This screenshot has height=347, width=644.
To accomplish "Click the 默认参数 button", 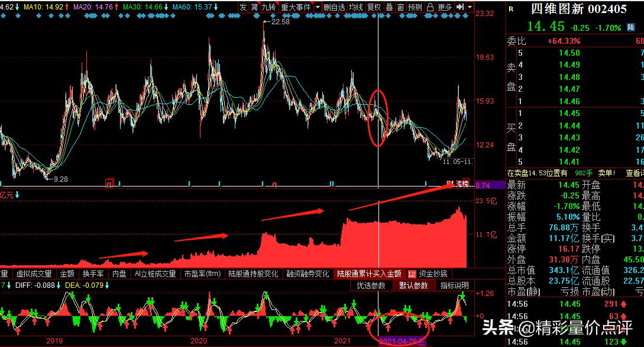I will pyautogui.click(x=413, y=285).
